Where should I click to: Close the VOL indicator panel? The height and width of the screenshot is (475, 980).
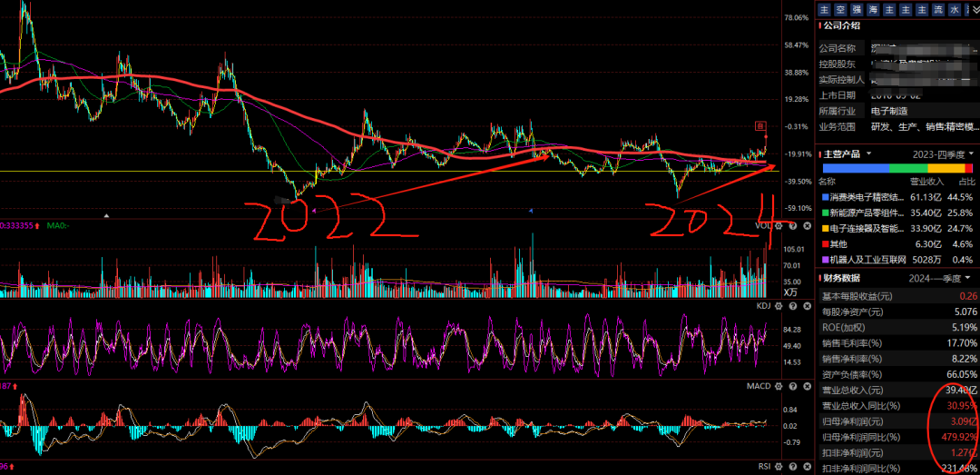(x=807, y=226)
